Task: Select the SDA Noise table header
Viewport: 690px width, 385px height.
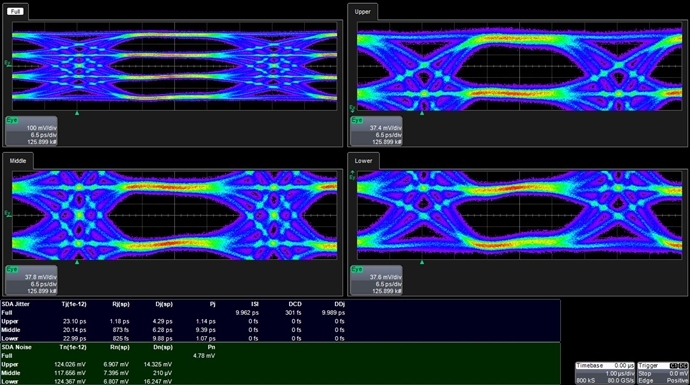Action: click(16, 347)
